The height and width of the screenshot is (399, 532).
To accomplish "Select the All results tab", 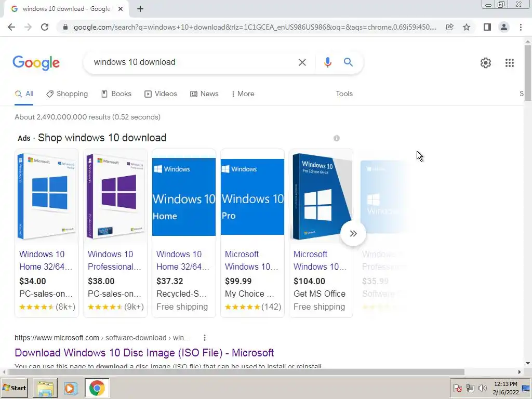I will pyautogui.click(x=24, y=94).
